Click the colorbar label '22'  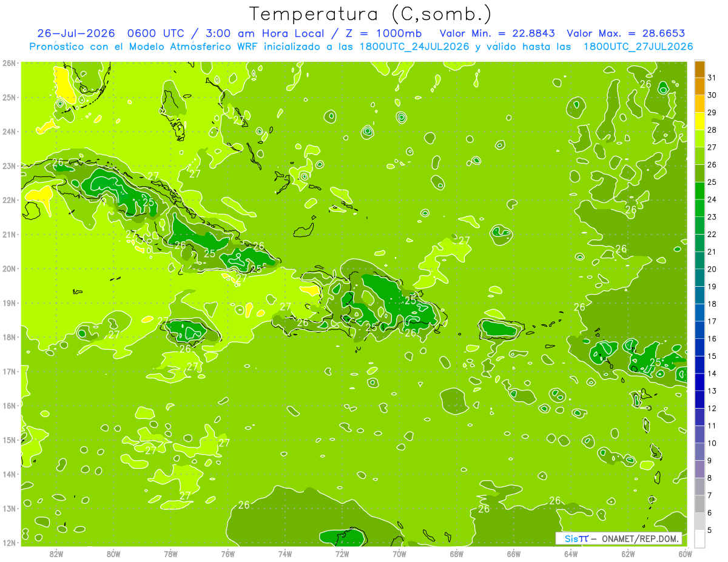tap(712, 235)
